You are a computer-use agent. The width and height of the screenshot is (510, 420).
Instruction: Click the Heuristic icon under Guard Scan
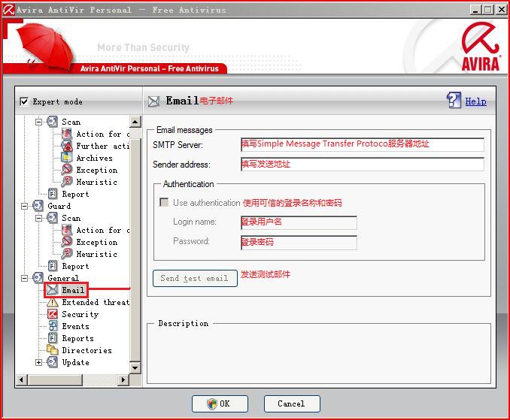[x=67, y=254]
